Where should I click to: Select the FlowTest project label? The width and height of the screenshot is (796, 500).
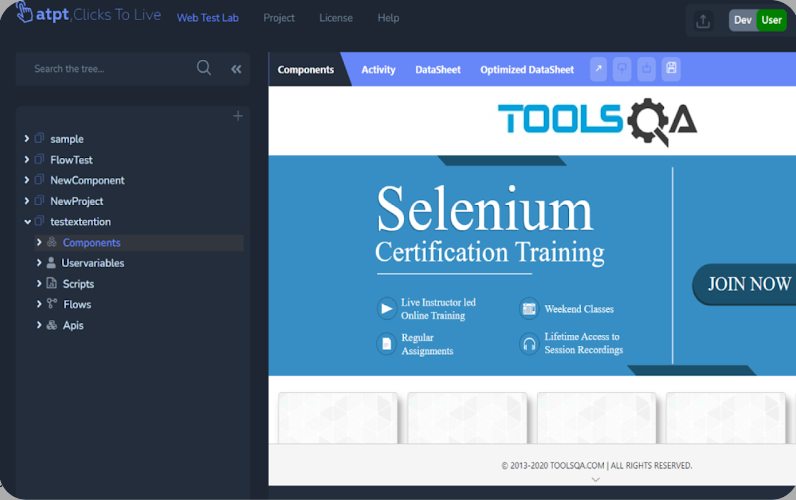[71, 160]
